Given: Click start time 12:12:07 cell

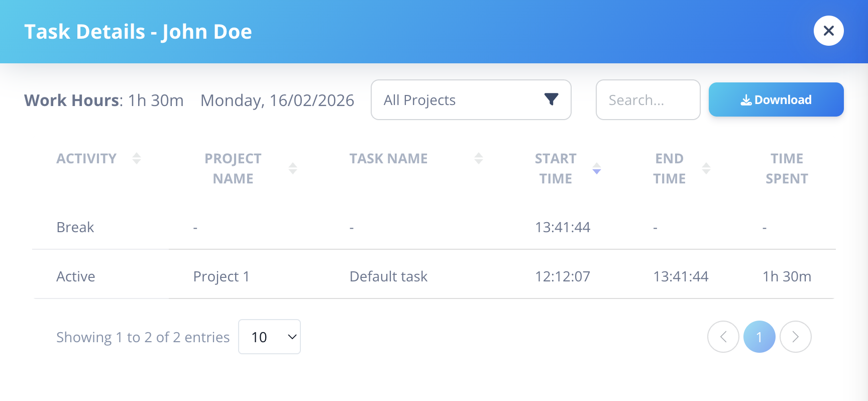Looking at the screenshot, I should coord(563,276).
